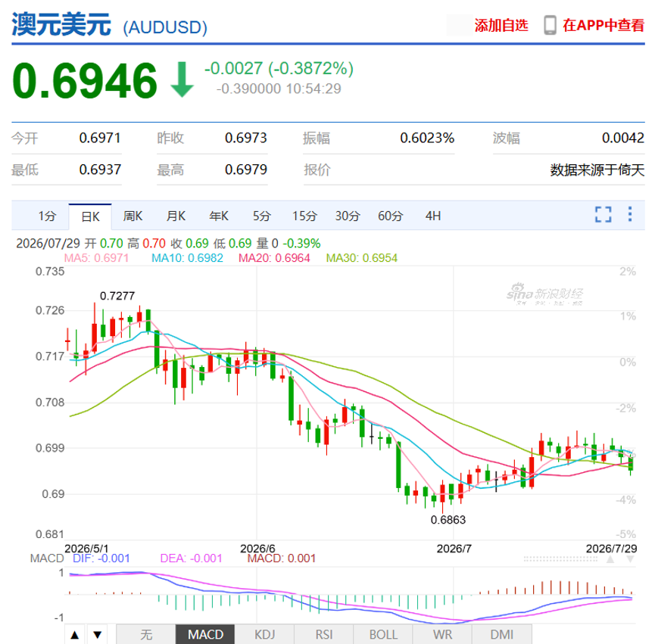The image size is (655, 644).
Task: Click the small down arrow near the chart scrollbar
Action: [x=630, y=559]
